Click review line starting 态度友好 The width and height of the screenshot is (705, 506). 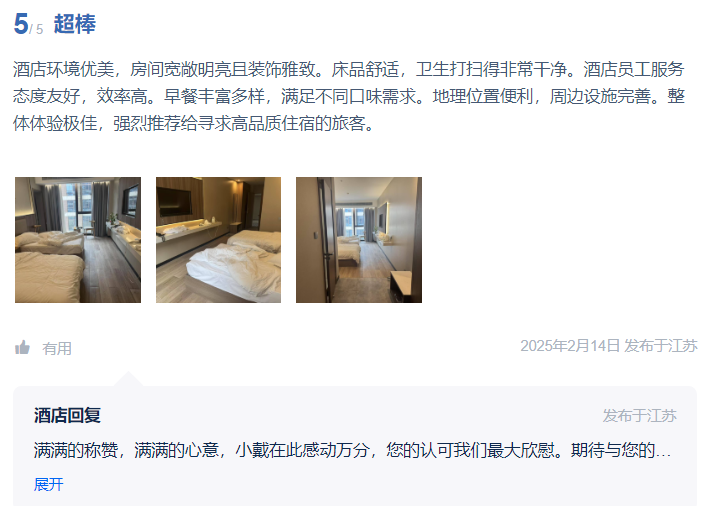coord(348,96)
